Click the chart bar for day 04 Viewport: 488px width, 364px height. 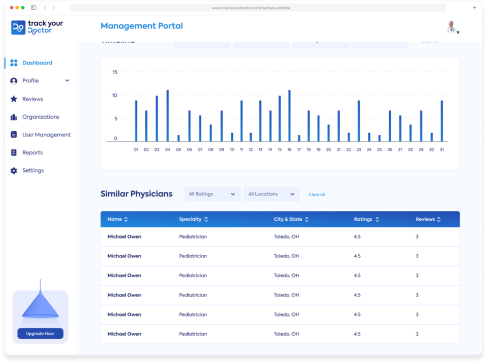click(168, 116)
